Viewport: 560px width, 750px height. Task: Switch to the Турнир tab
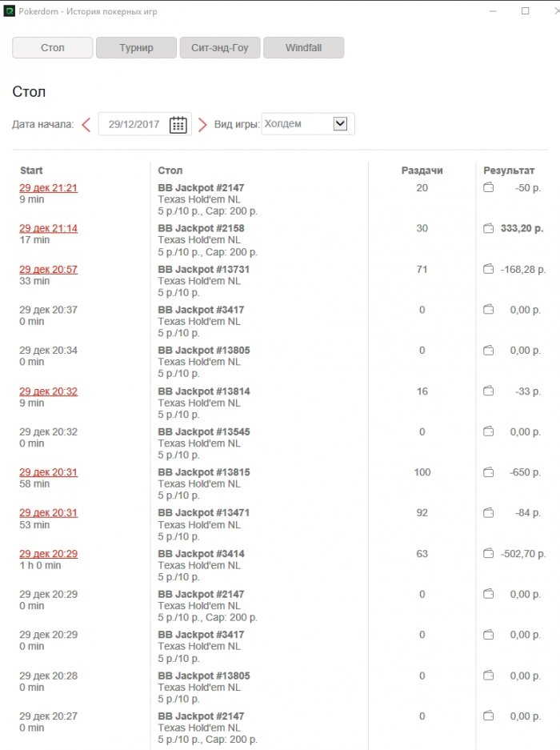pyautogui.click(x=136, y=48)
